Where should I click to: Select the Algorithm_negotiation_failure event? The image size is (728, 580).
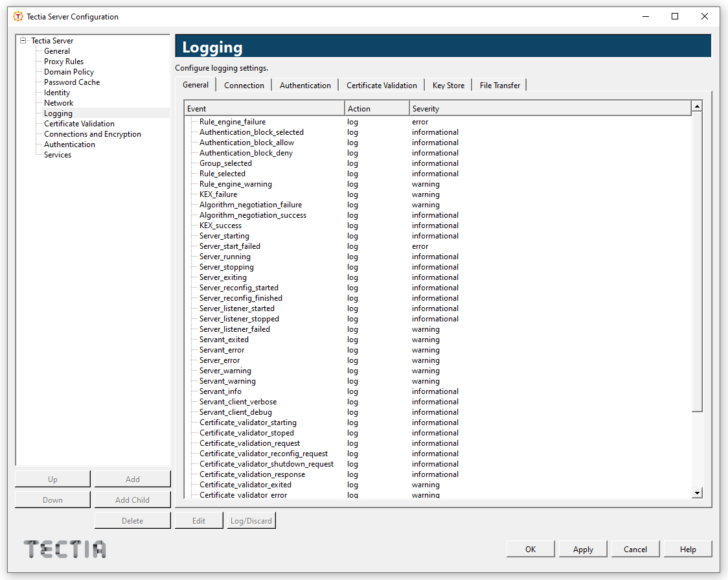point(251,205)
